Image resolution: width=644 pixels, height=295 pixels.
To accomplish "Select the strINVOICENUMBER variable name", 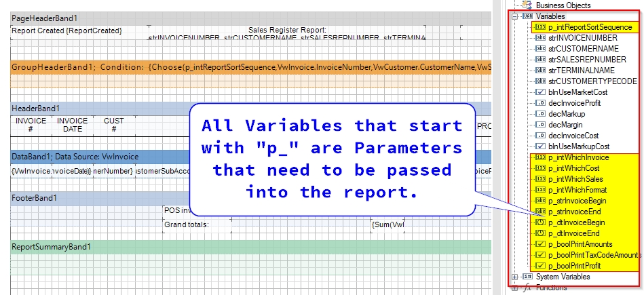I will point(583,38).
